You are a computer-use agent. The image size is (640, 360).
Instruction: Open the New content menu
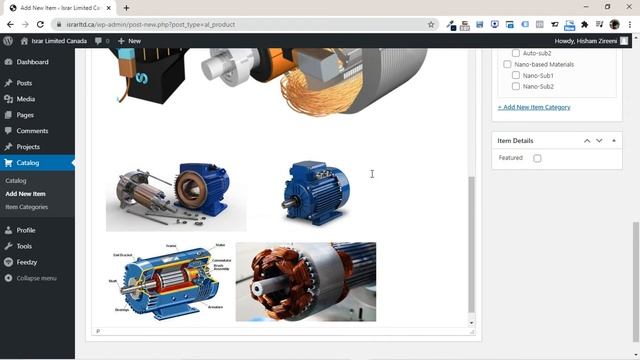click(x=129, y=41)
